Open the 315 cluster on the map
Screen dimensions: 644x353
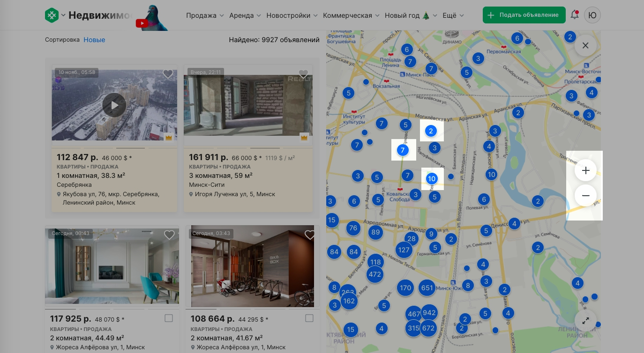tap(413, 328)
